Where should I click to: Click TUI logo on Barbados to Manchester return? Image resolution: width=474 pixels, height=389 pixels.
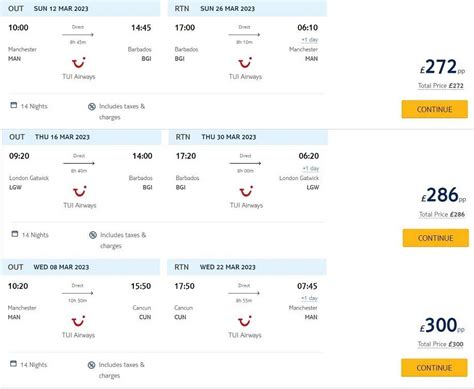click(x=245, y=62)
